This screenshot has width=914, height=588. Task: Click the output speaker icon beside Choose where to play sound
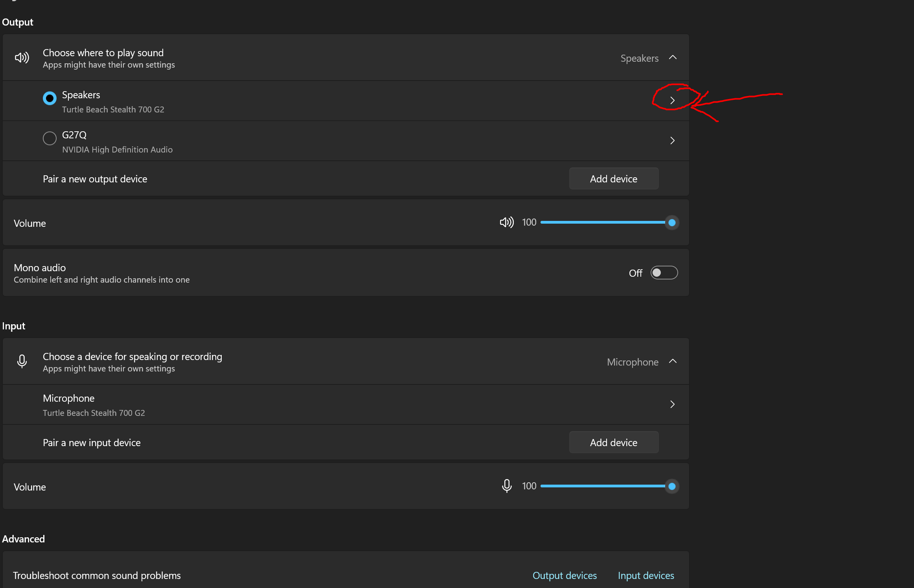pos(22,58)
